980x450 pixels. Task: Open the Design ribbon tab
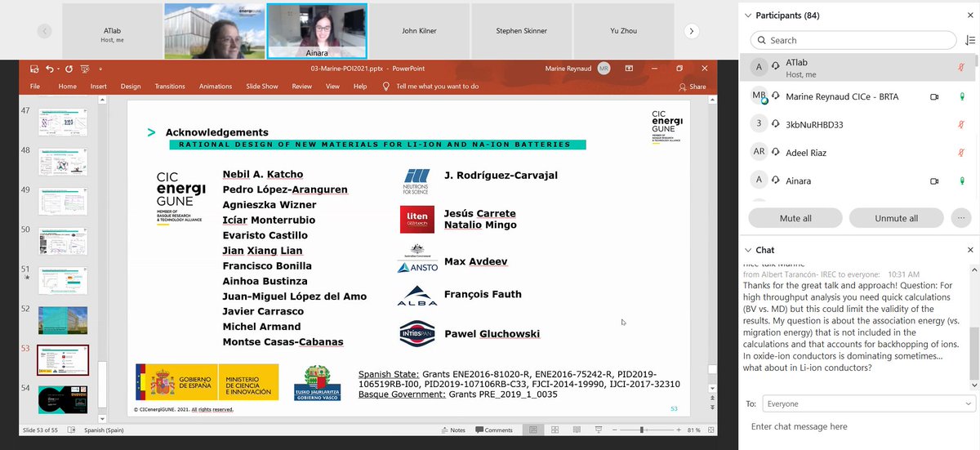click(131, 87)
